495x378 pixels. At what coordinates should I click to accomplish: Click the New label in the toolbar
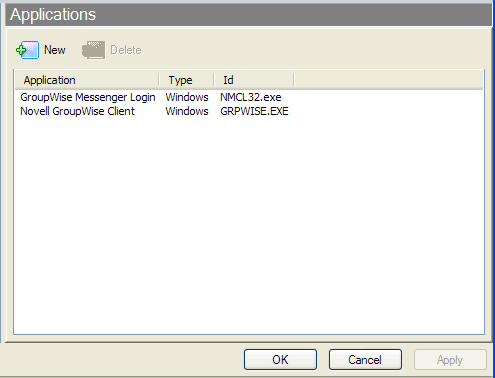[x=55, y=50]
